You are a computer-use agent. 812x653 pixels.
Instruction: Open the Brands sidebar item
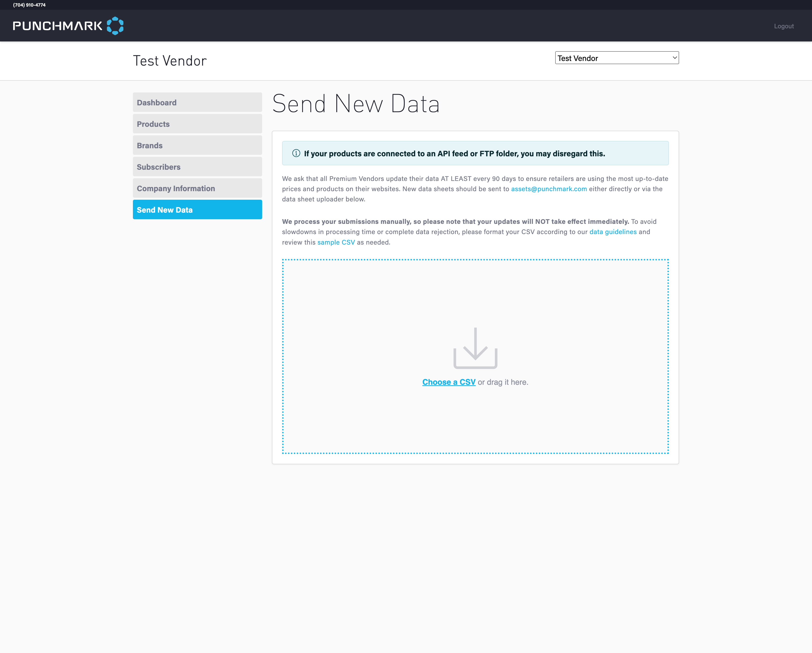click(197, 145)
